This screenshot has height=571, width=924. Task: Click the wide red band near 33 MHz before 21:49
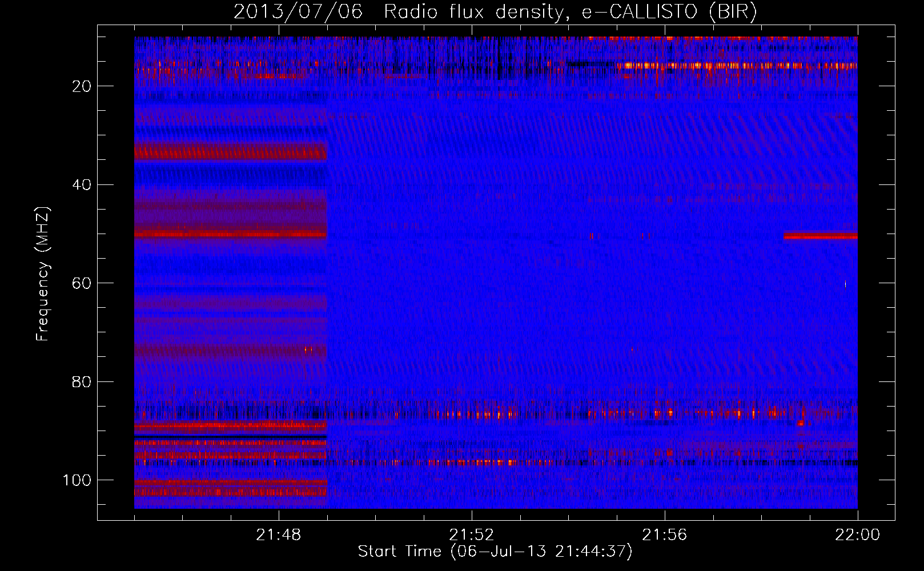231,152
